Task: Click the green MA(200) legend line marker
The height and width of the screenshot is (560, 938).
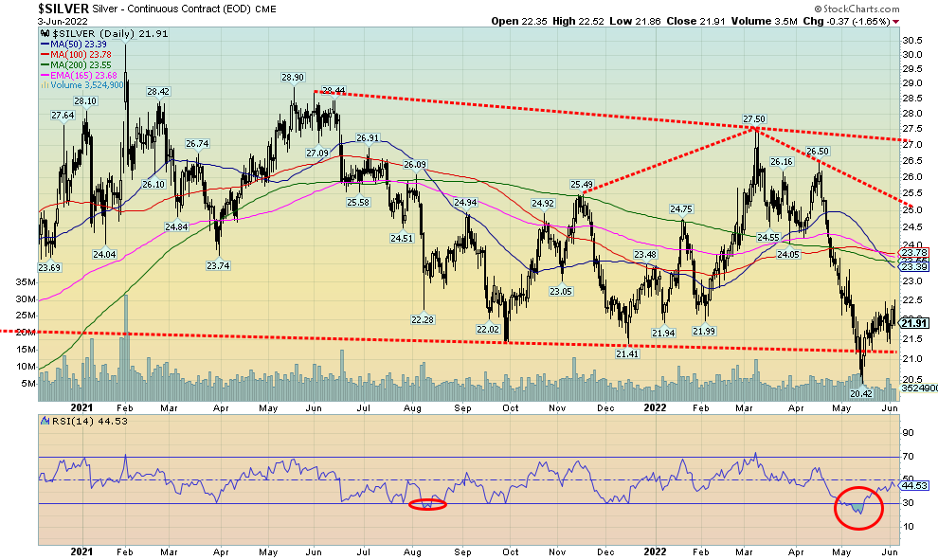Action: (44, 64)
